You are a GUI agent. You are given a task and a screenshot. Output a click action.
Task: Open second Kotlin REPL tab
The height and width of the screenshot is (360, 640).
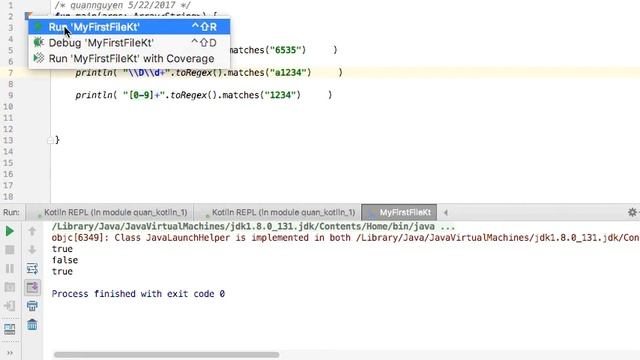coord(279,213)
